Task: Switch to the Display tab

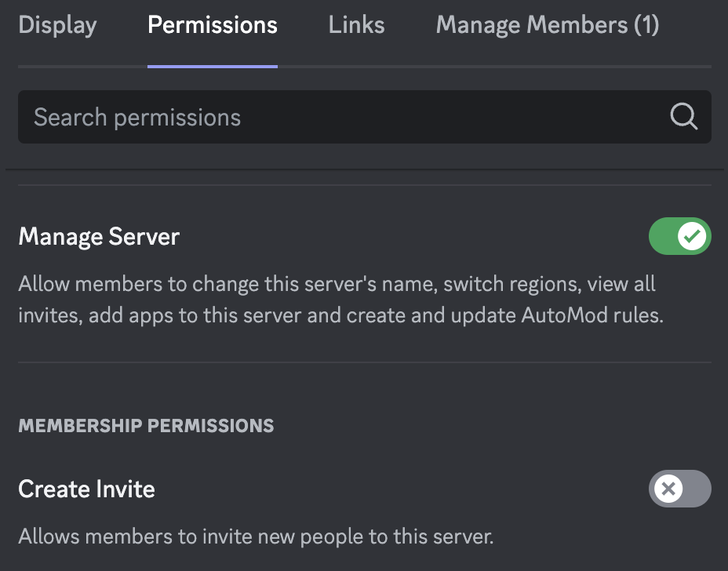Action: tap(57, 25)
